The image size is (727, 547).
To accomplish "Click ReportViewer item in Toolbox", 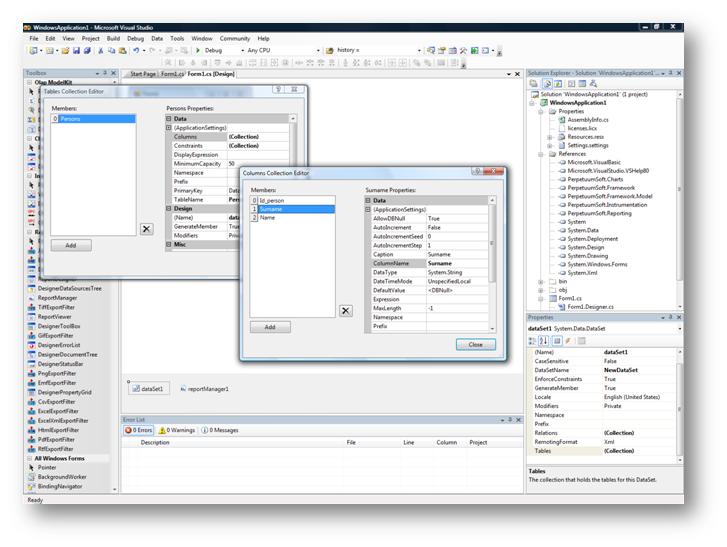I will pyautogui.click(x=54, y=317).
